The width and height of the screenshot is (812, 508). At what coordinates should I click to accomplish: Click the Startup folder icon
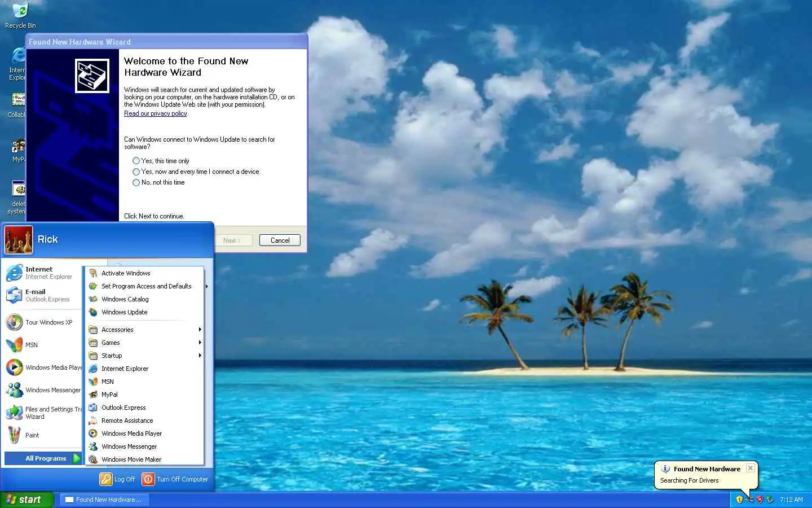[93, 356]
